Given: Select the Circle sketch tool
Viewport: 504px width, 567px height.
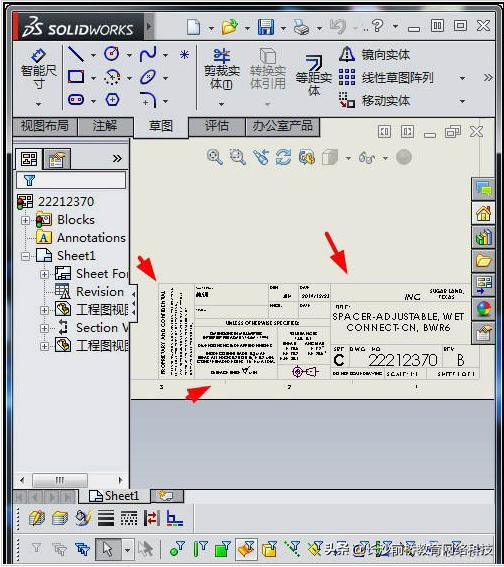Looking at the screenshot, I should tap(112, 54).
